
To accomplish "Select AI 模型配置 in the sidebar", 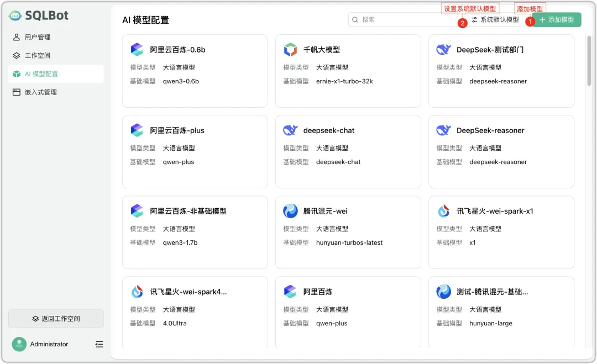I will pyautogui.click(x=56, y=74).
